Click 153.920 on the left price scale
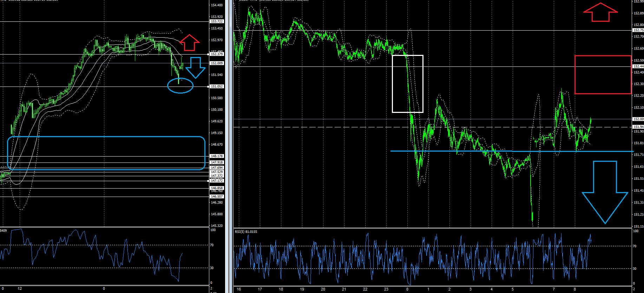 217,17
